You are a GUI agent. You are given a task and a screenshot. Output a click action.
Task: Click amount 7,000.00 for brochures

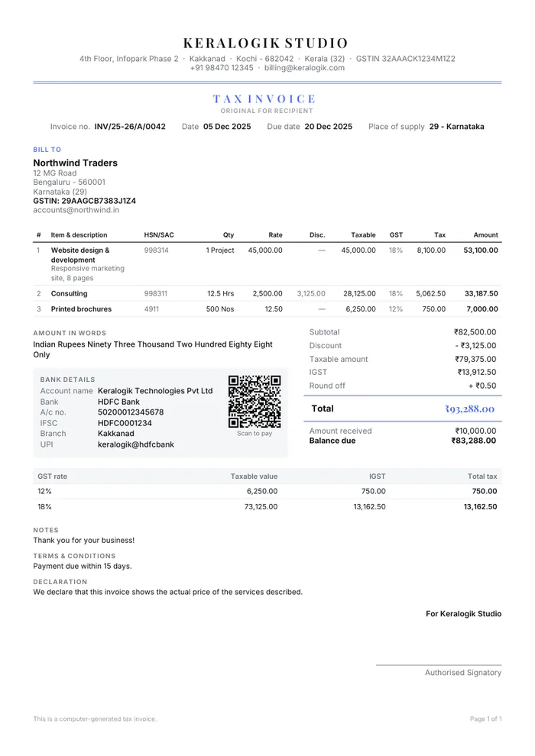[482, 309]
